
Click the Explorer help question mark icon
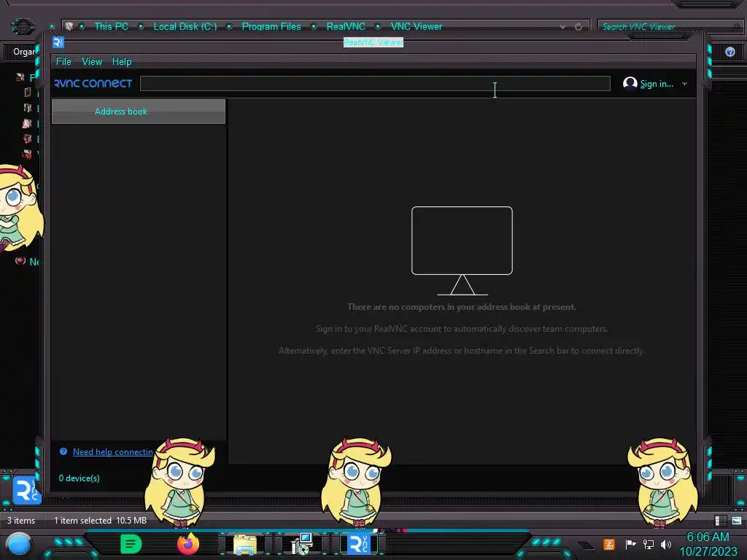pyautogui.click(x=729, y=52)
